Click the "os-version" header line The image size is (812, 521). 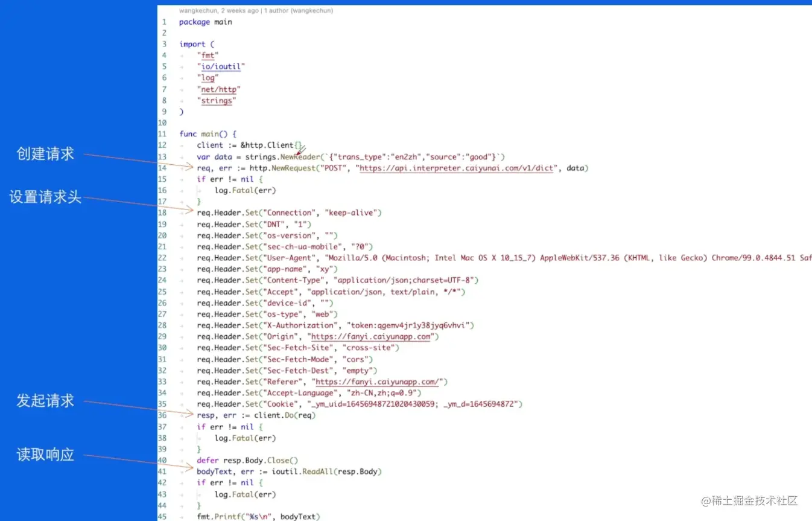(267, 235)
